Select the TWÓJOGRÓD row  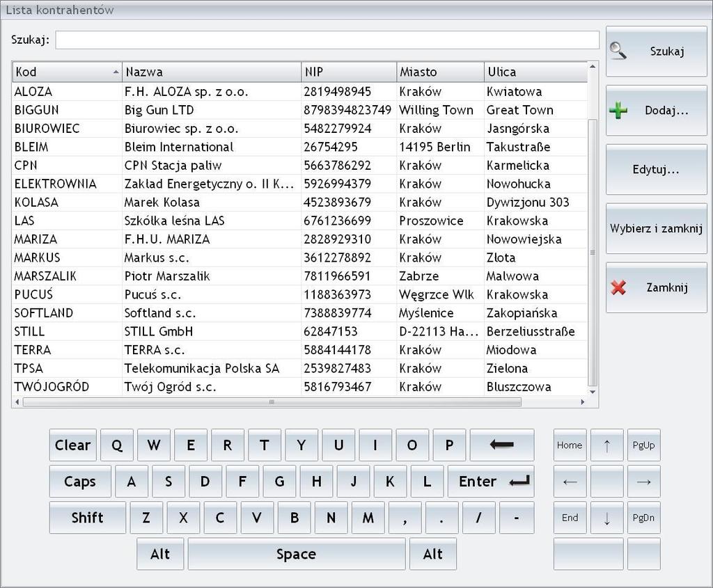300,387
